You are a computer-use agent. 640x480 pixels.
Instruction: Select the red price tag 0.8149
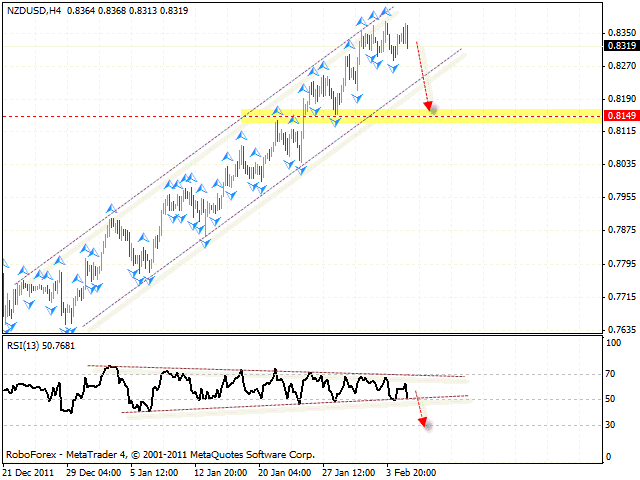[620, 116]
